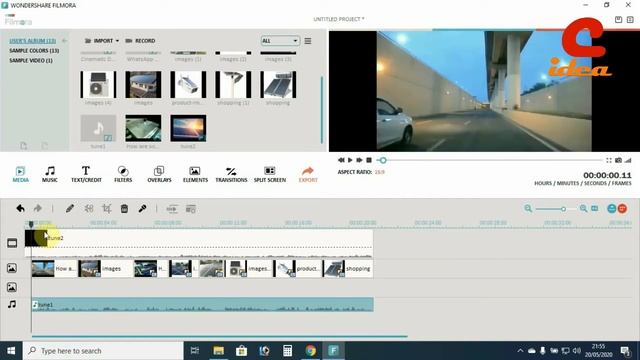Open the Text/Credit tab
The height and width of the screenshot is (360, 640).
[86, 174]
